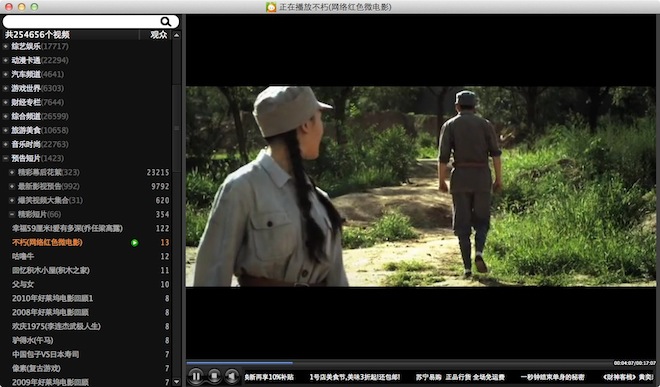Click the 观众 column header
The image size is (660, 387).
[158, 35]
